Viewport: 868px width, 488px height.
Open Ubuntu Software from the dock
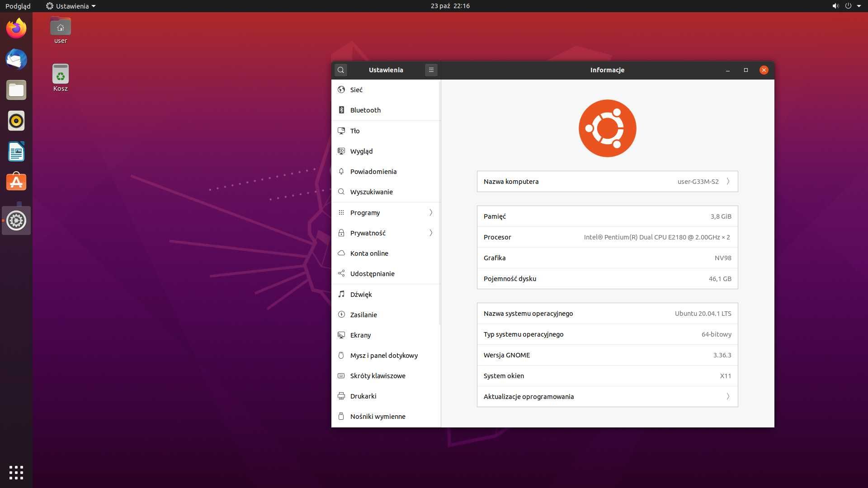point(16,182)
